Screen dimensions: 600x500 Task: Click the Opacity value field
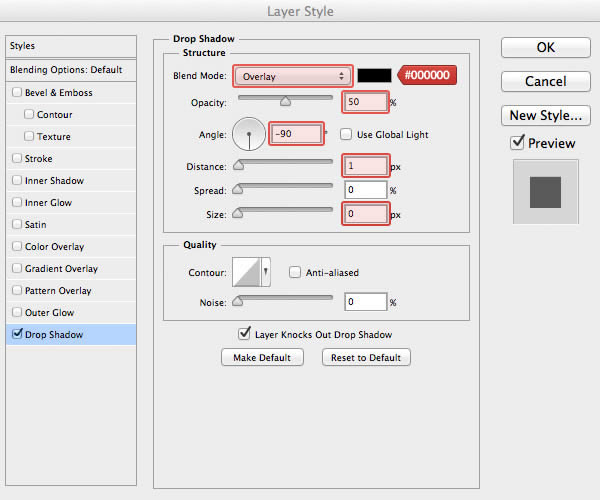[365, 102]
